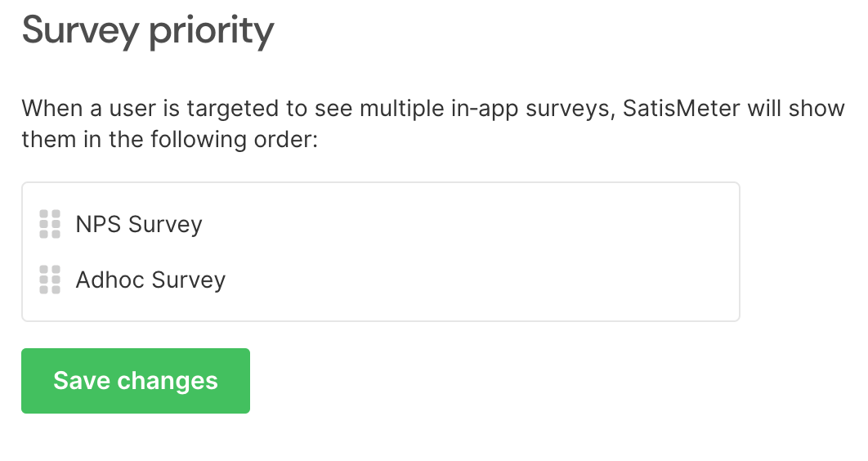Click the word 'NPS' in the priority list
Viewport: 868px width, 461px height.
tap(98, 224)
